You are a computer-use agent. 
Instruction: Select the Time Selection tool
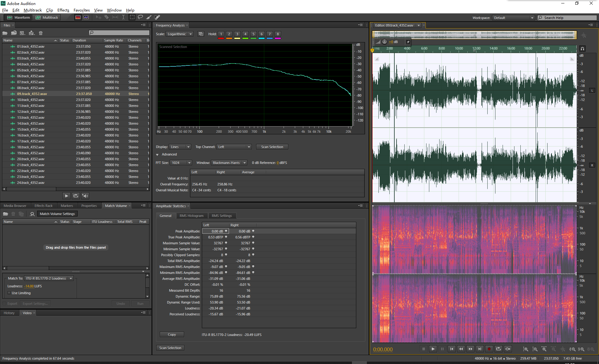(123, 17)
